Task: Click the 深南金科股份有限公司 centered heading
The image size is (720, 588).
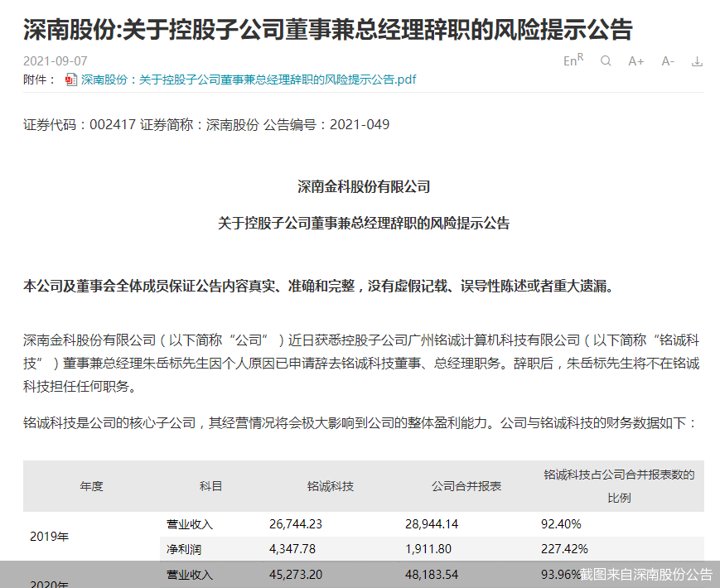Action: pos(364,186)
